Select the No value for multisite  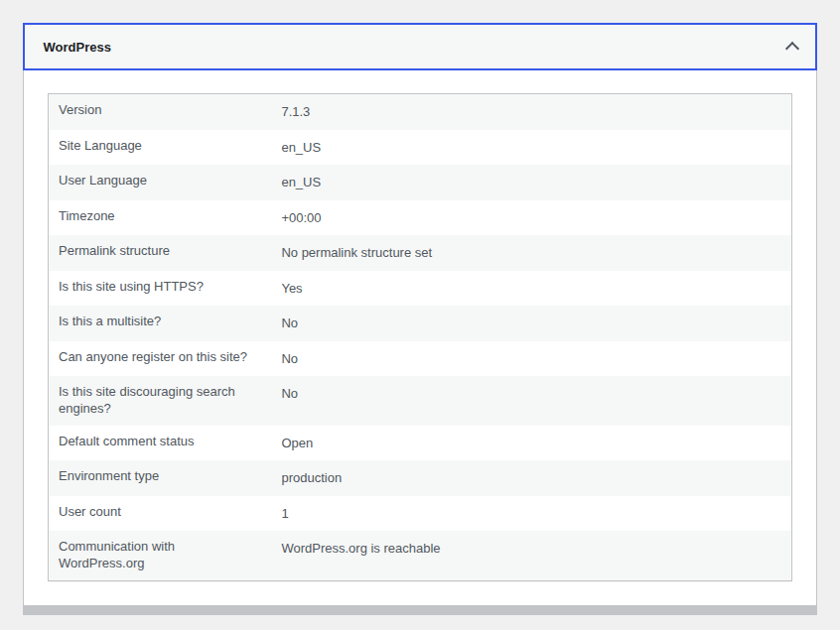pyautogui.click(x=290, y=323)
